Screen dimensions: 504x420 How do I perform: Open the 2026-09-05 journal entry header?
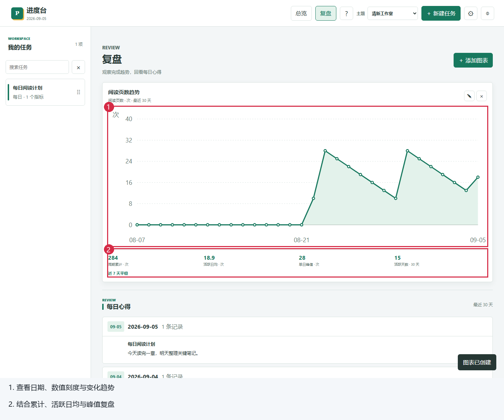tap(297, 327)
